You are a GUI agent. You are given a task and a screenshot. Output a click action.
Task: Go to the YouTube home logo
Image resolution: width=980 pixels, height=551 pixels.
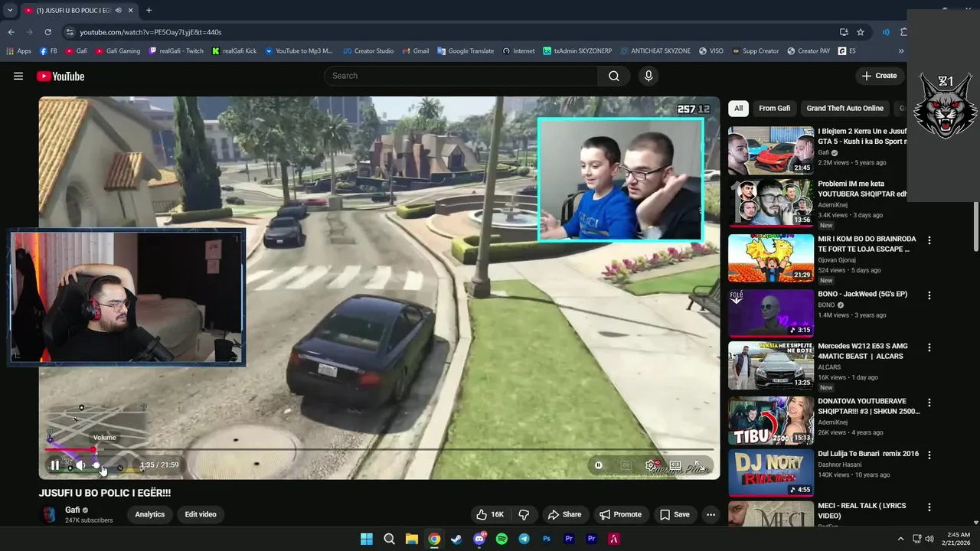(60, 76)
